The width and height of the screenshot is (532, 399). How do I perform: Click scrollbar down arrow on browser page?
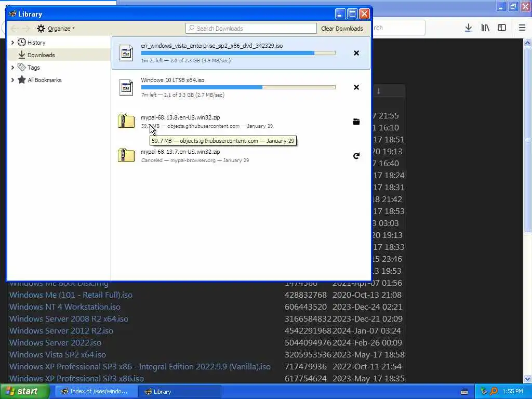[527, 379]
